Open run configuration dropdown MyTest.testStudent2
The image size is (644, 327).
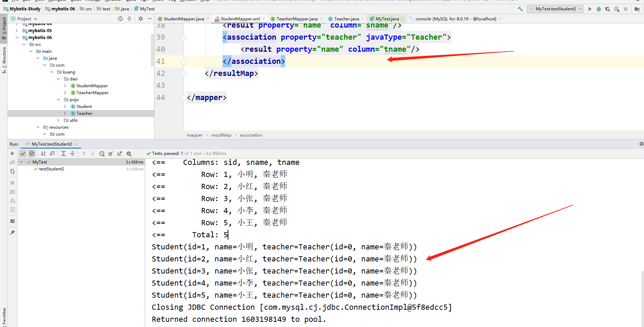(x=555, y=9)
